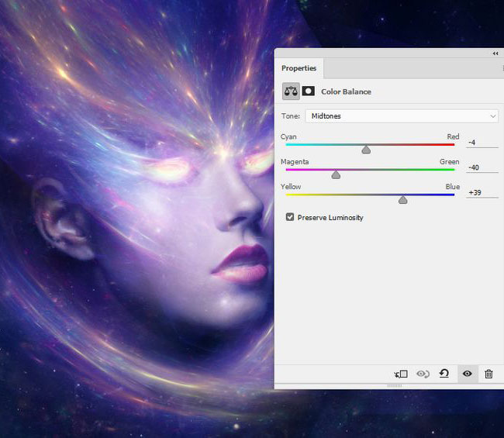This screenshot has height=438, width=504.
Task: Delete this adjustment layer trash icon
Action: [488, 374]
